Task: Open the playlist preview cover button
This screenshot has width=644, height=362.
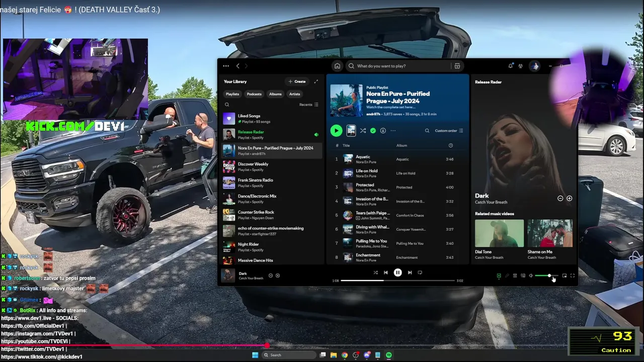Action: click(x=351, y=131)
